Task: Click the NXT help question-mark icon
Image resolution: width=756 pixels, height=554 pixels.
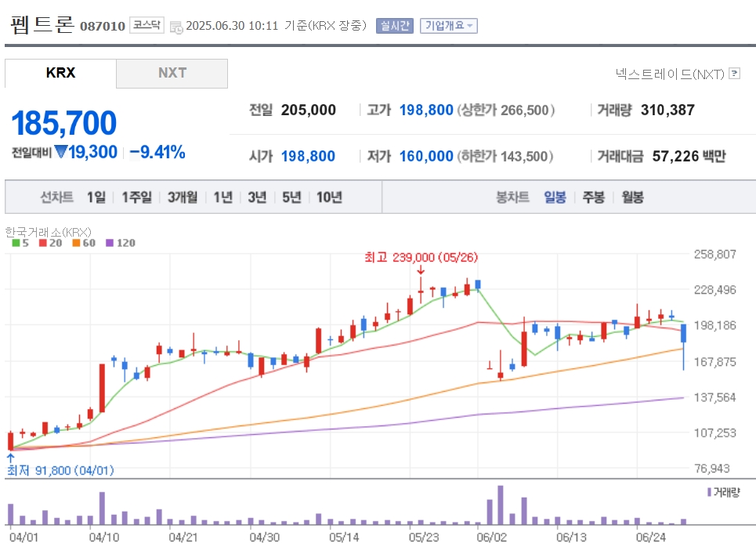Action: [734, 74]
